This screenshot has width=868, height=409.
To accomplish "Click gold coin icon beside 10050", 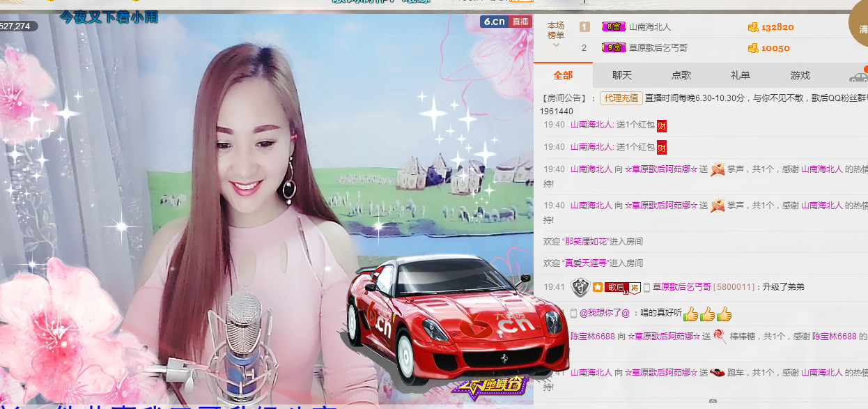I will coord(752,48).
